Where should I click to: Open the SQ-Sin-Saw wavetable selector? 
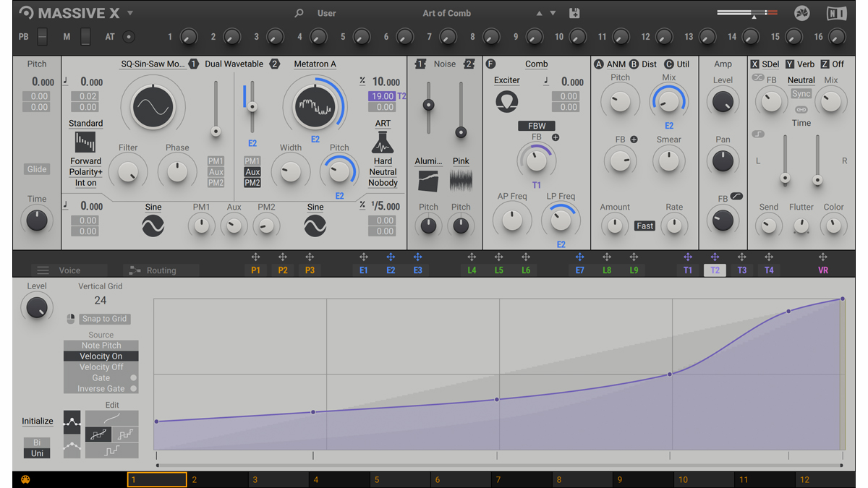(x=153, y=64)
